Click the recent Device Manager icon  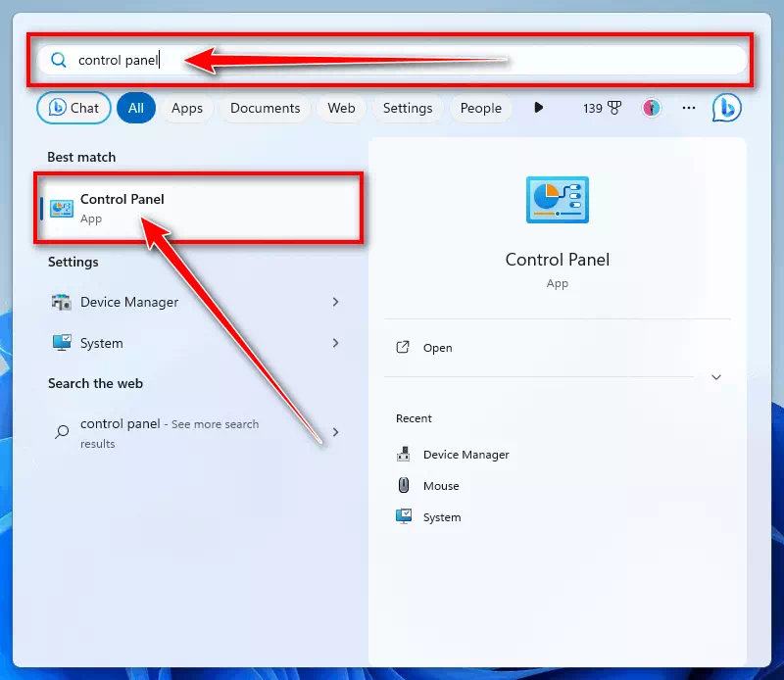[404, 454]
